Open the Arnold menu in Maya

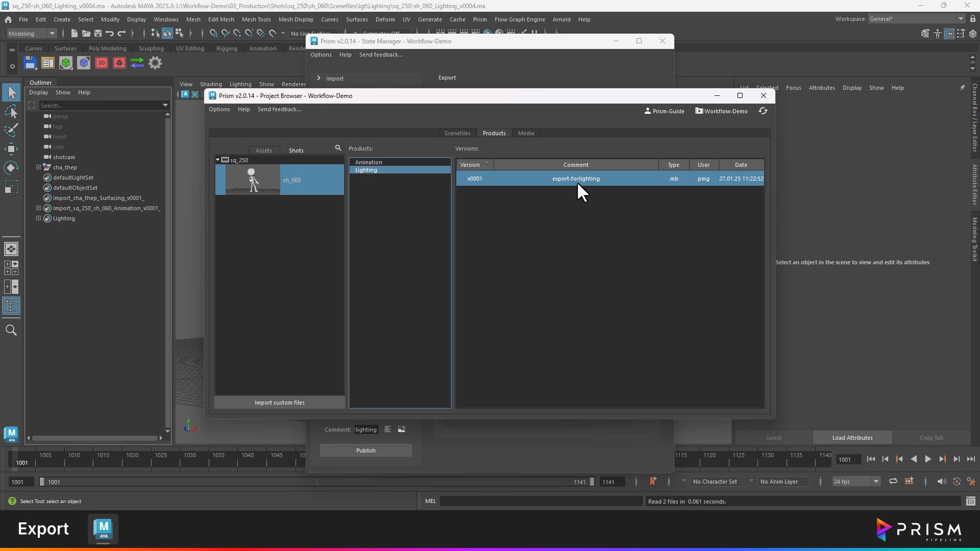click(561, 19)
